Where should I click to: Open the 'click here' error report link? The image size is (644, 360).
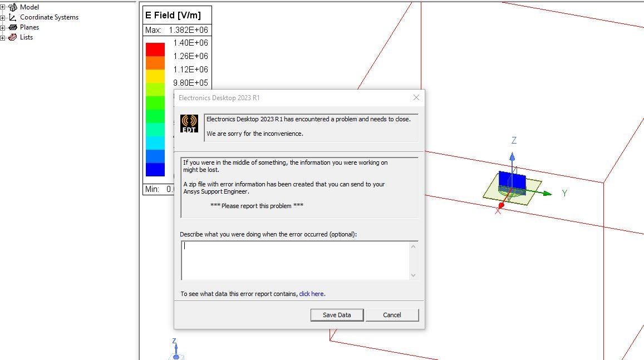point(311,294)
